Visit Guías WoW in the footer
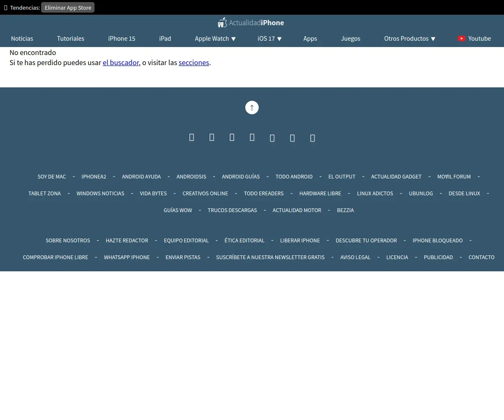 [x=178, y=210]
